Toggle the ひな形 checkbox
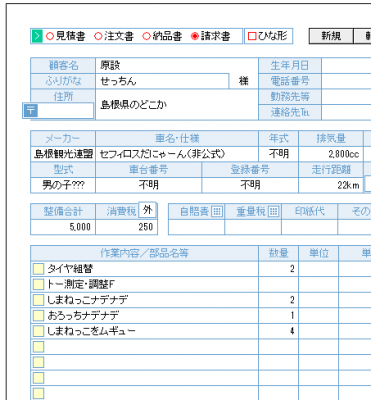371x400 pixels. (252, 36)
